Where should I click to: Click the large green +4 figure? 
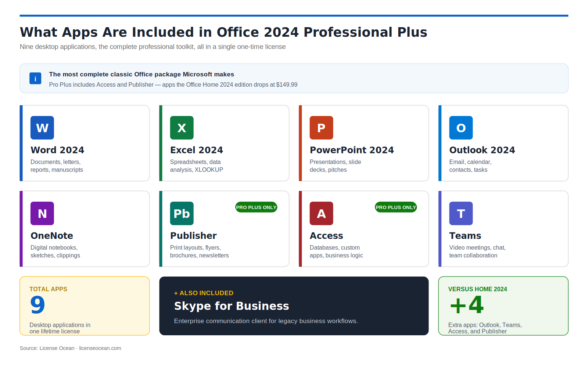tap(467, 305)
